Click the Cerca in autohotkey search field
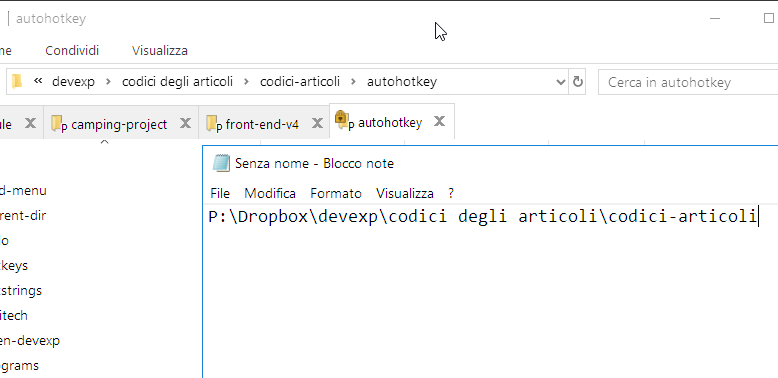Viewport: 778px width, 378px height. point(688,82)
